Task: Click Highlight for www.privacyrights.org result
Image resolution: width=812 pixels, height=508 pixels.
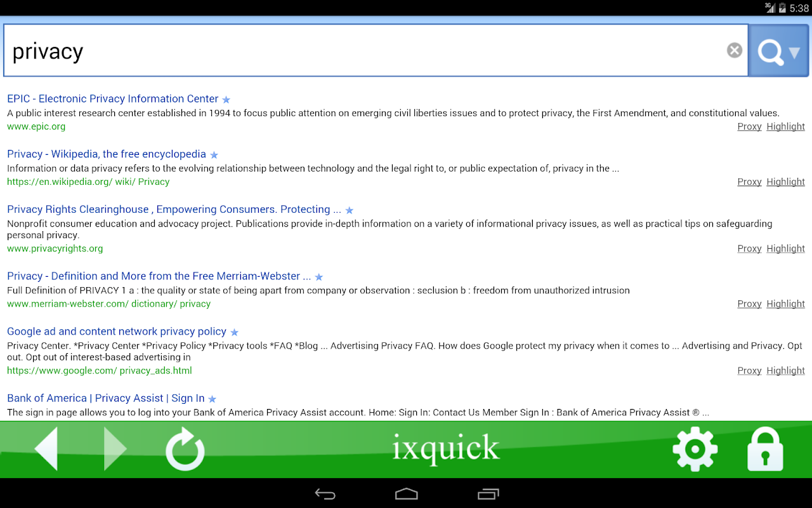Action: (785, 248)
